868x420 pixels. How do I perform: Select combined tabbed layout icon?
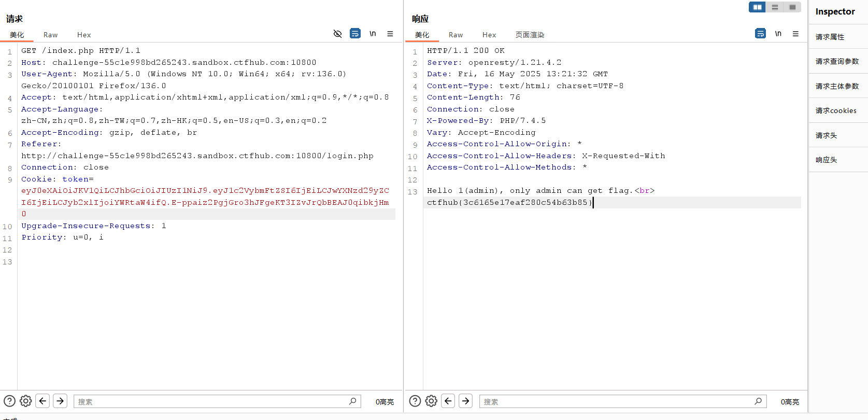tap(792, 7)
